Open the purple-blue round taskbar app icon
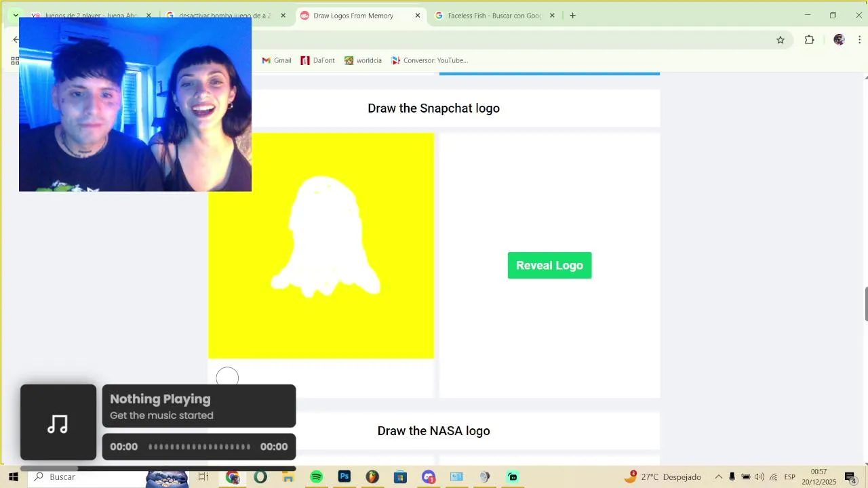868x488 pixels. coord(428,477)
